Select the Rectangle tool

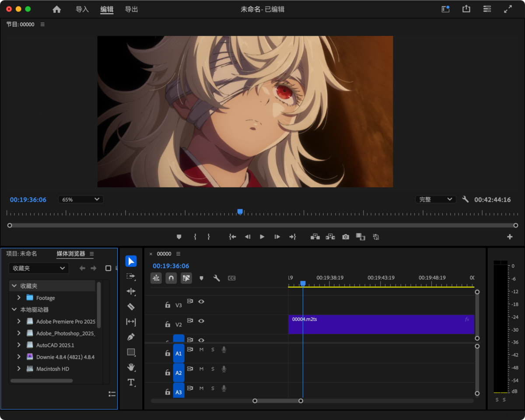131,352
